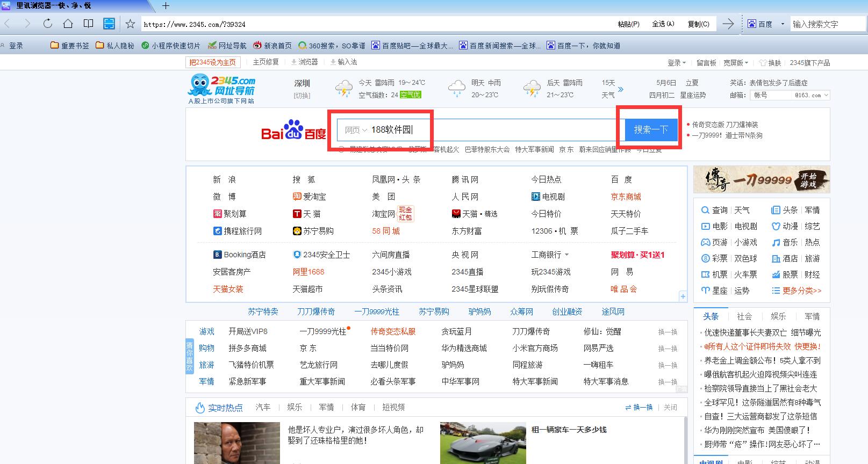868x464 pixels.
Task: Open the Baidu search engine selector dropdown
Action: click(x=782, y=24)
